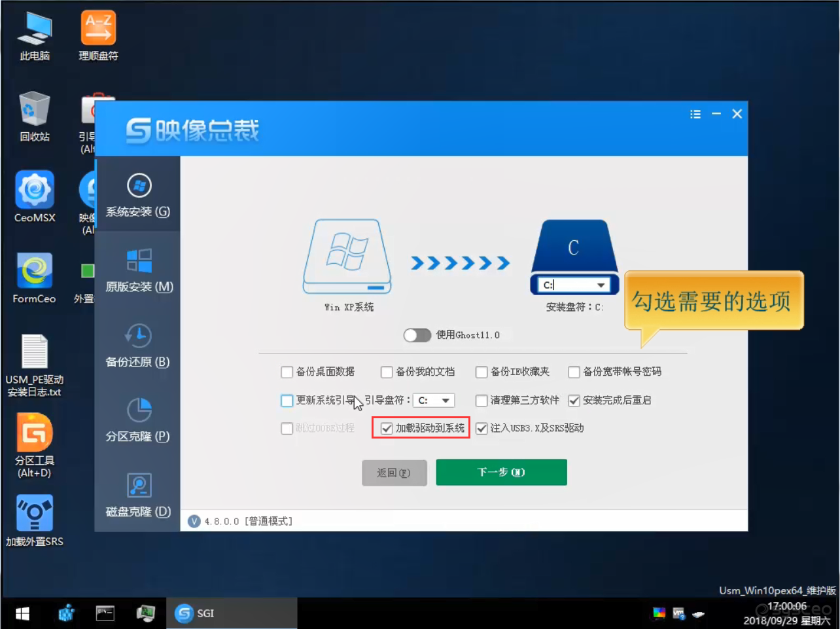Open Windows Start button

[22, 613]
